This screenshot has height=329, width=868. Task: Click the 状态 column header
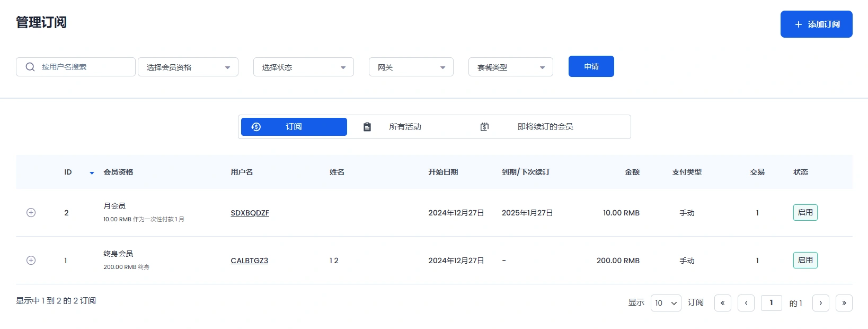click(x=801, y=172)
